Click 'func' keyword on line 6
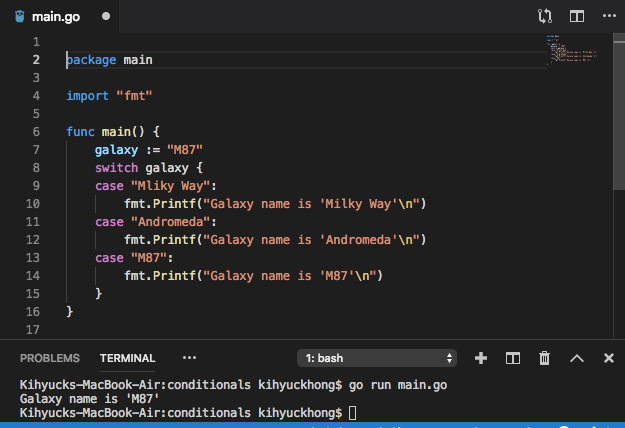The height and width of the screenshot is (428, 625). 80,132
